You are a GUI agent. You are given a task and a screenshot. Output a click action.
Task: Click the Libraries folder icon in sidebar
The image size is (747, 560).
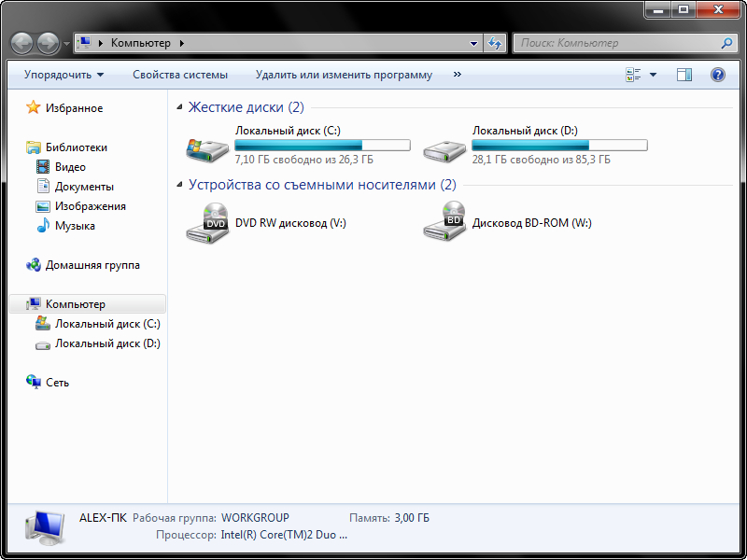pos(34,147)
